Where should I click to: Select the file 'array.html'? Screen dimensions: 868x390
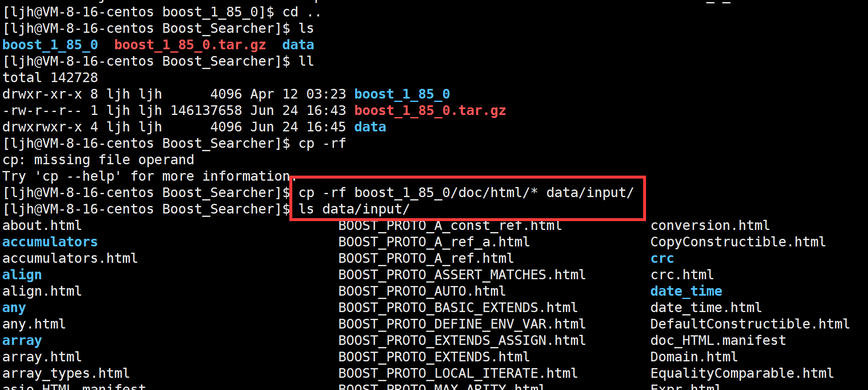point(42,357)
